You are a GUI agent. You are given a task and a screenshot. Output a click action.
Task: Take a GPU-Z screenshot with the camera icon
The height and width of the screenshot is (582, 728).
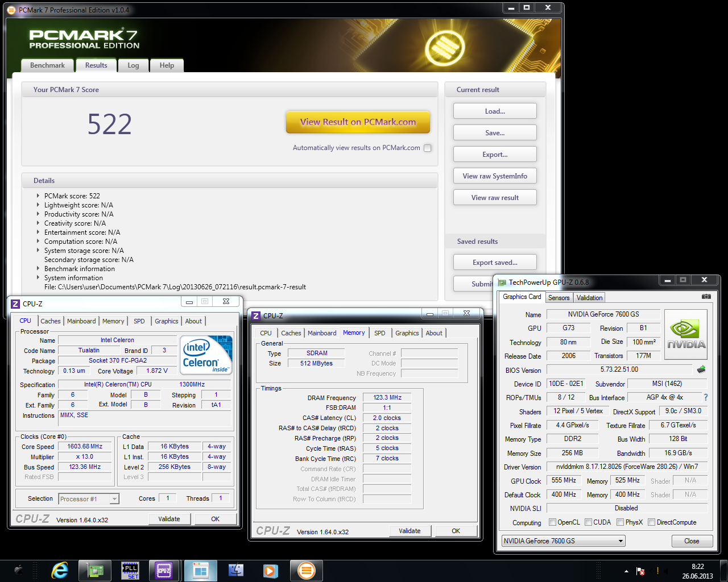click(706, 297)
